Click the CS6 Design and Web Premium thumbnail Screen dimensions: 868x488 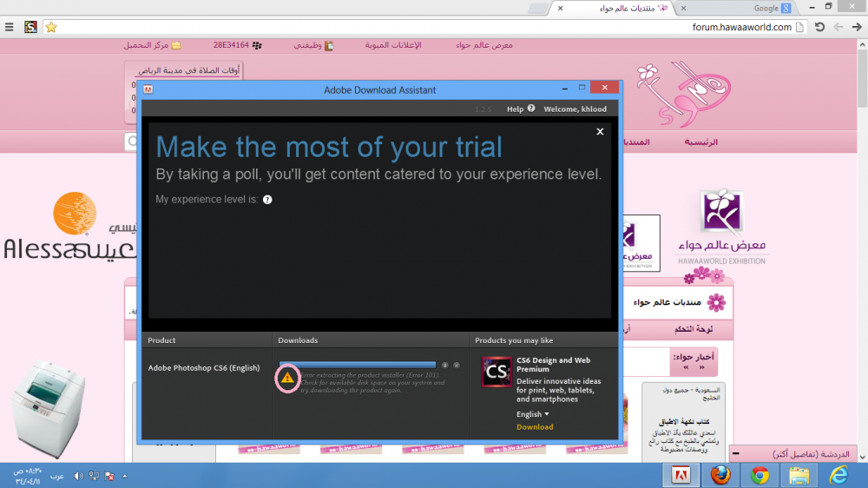pyautogui.click(x=496, y=372)
